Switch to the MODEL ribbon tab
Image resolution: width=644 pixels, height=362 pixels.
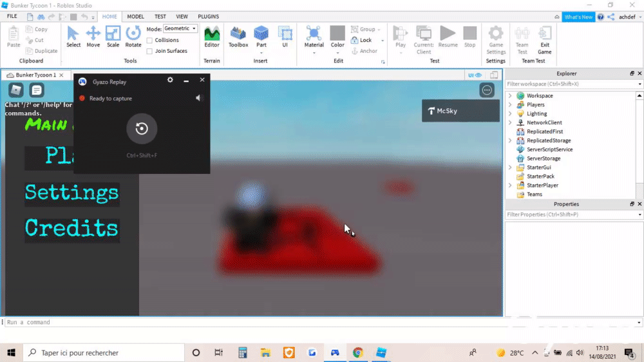pyautogui.click(x=135, y=17)
